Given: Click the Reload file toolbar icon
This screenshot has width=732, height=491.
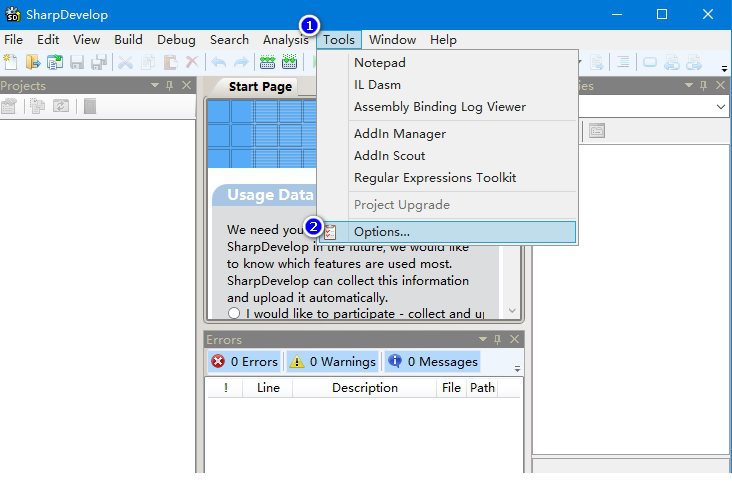Looking at the screenshot, I should [55, 62].
